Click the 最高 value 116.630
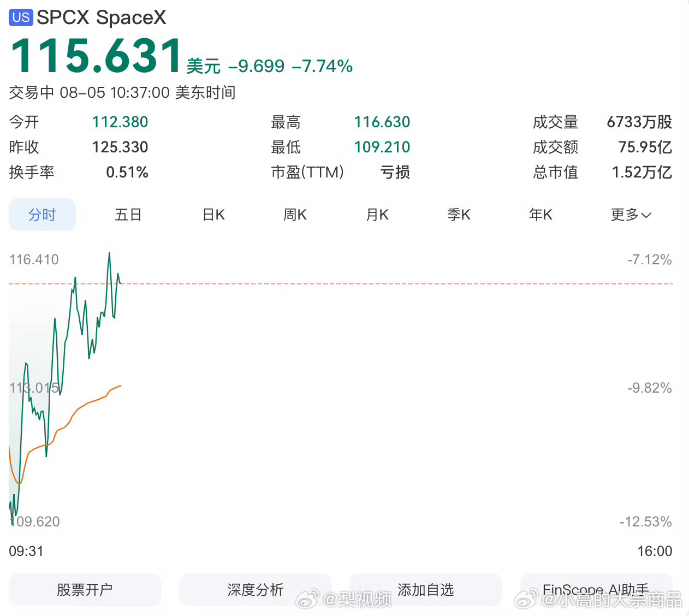This screenshot has width=689, height=616. [382, 122]
